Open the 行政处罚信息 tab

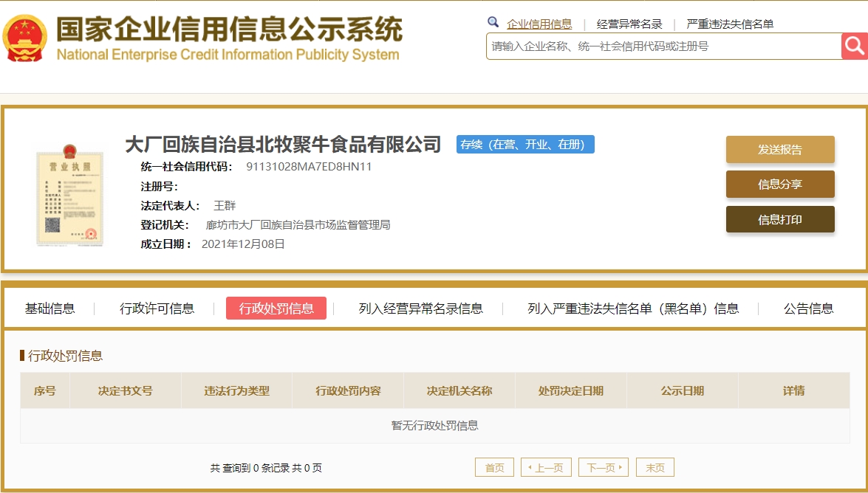point(276,308)
